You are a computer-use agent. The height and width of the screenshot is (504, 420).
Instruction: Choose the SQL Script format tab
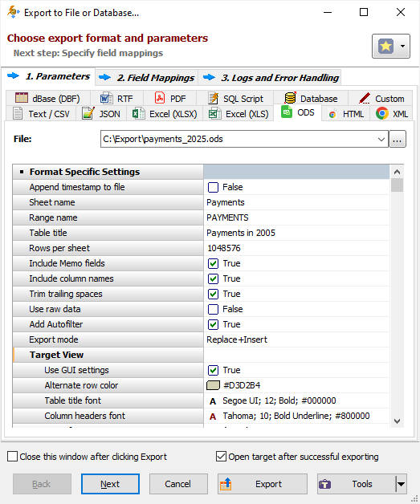point(235,99)
